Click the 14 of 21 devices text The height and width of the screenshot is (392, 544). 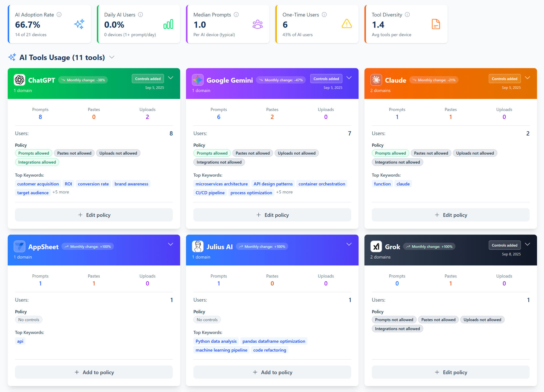(31, 35)
